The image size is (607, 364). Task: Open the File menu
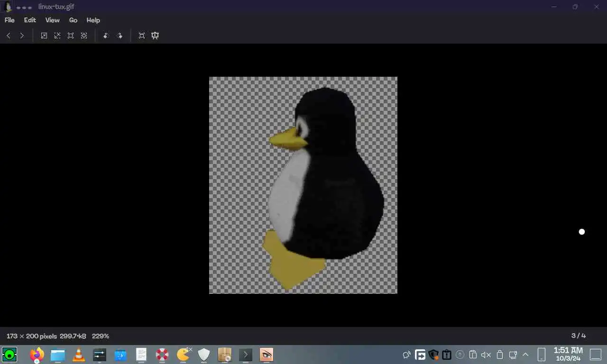point(9,20)
